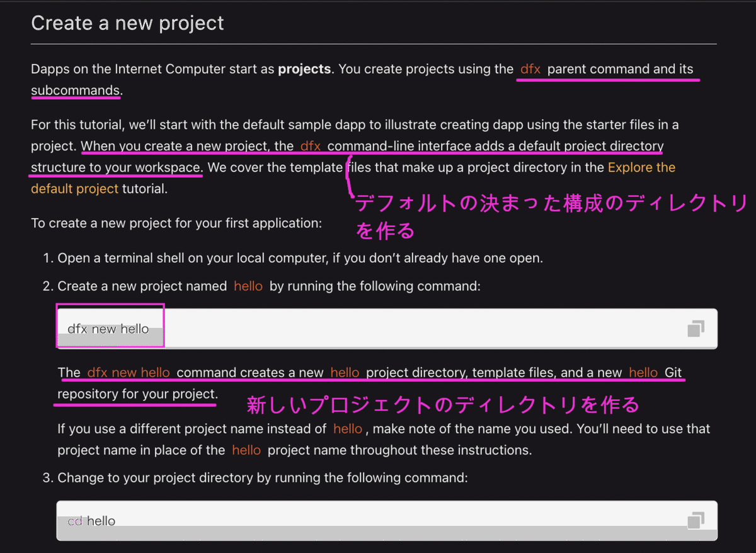Click the pink-outlined "dfx new hello" box
756x553 pixels.
point(109,326)
